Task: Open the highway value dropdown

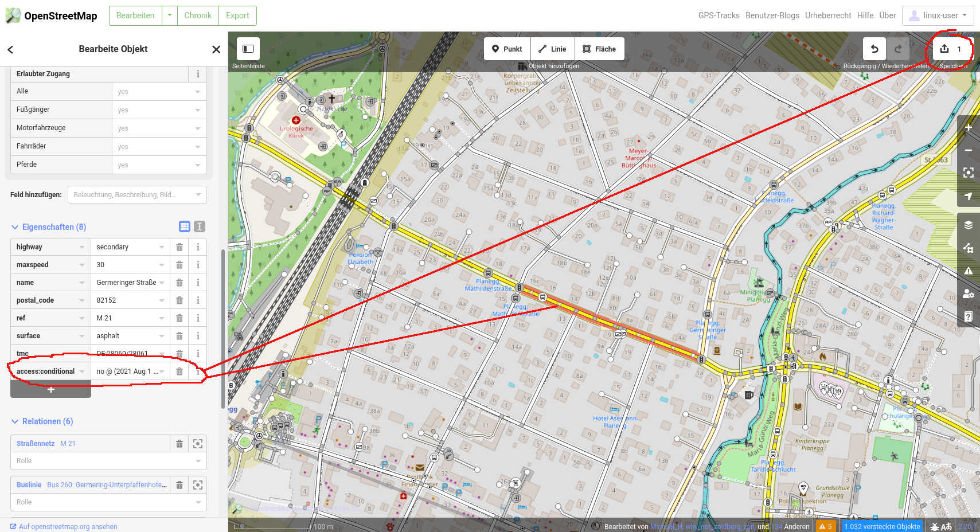Action: coord(162,247)
